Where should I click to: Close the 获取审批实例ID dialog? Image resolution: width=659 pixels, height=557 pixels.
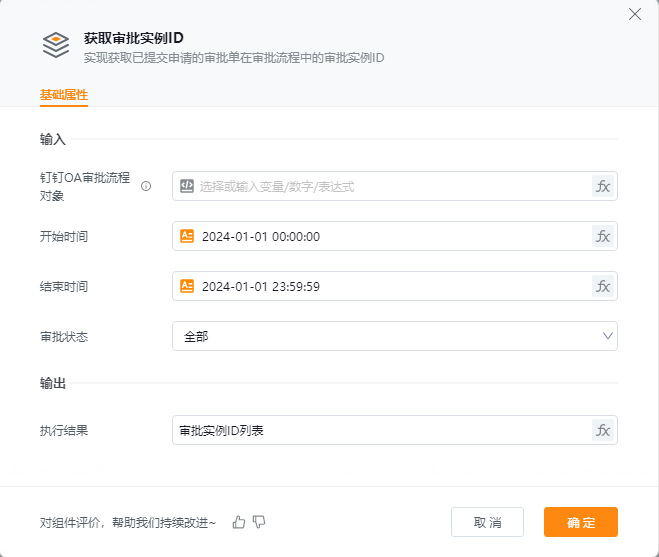pos(634,14)
